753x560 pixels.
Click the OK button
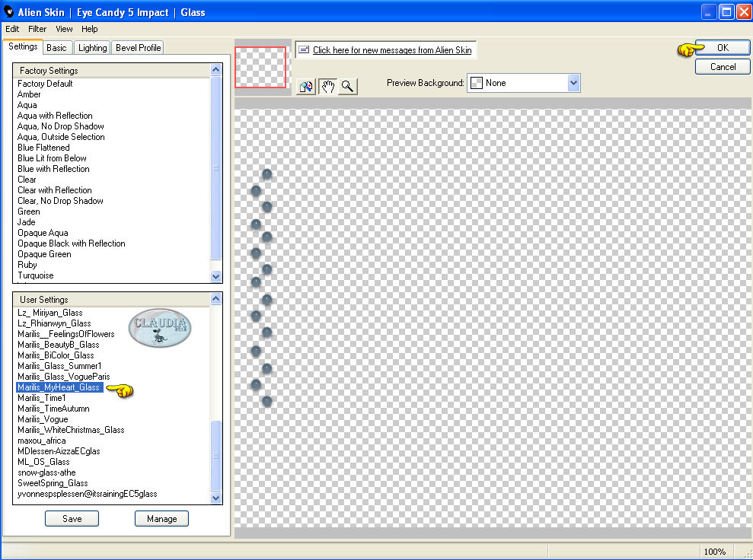[723, 47]
